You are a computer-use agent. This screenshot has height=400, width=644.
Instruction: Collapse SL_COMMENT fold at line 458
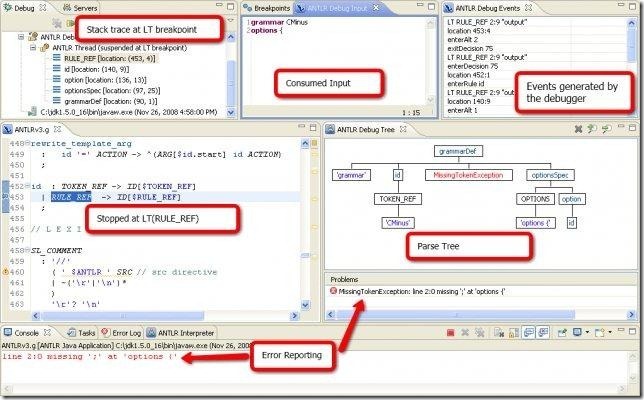pos(27,250)
